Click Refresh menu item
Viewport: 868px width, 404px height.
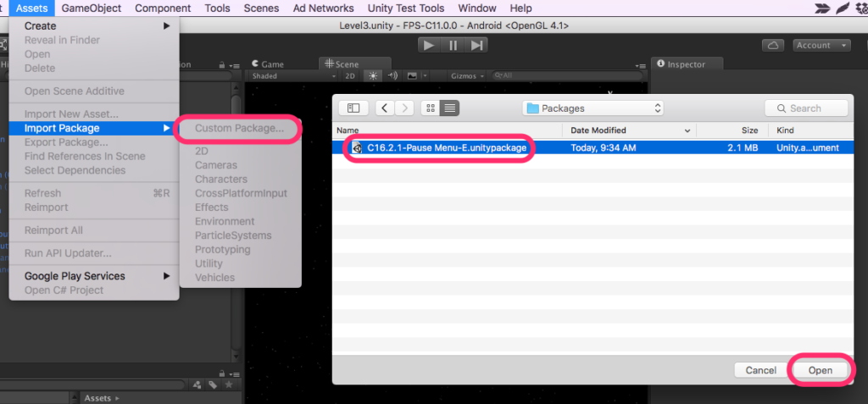pos(94,193)
